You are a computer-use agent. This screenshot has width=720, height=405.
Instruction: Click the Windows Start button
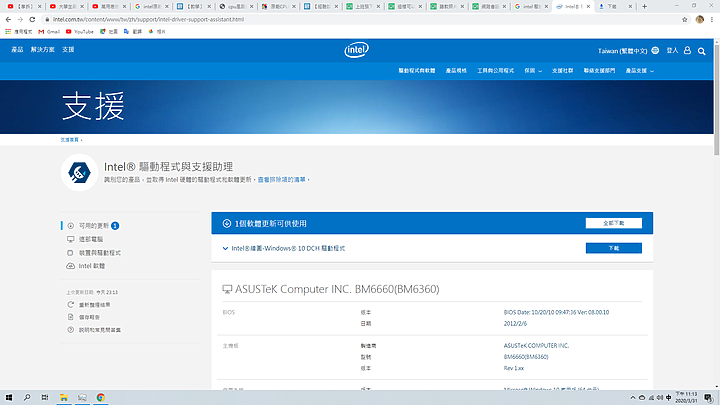click(9, 398)
